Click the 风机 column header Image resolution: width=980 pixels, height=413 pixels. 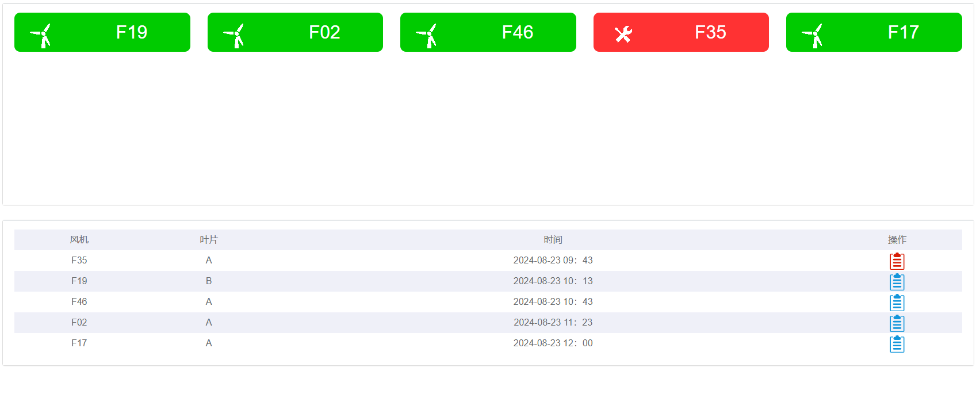(79, 240)
